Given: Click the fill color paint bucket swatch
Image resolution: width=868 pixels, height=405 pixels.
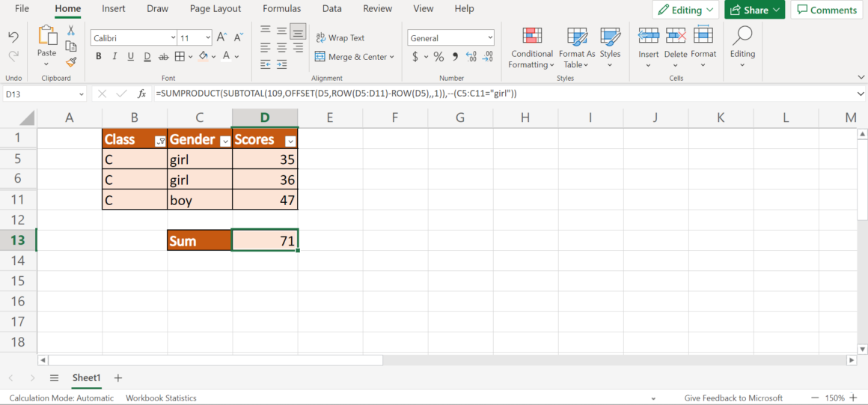Looking at the screenshot, I should coord(203,57).
